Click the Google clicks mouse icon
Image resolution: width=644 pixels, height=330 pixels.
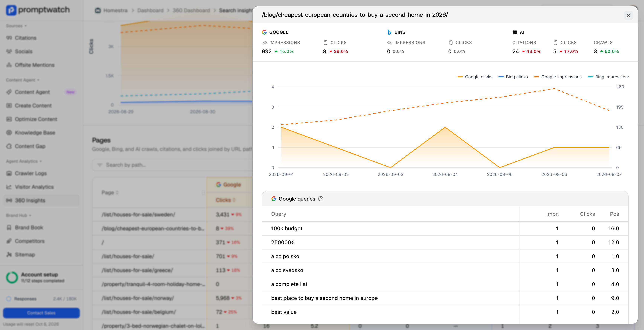pyautogui.click(x=325, y=43)
